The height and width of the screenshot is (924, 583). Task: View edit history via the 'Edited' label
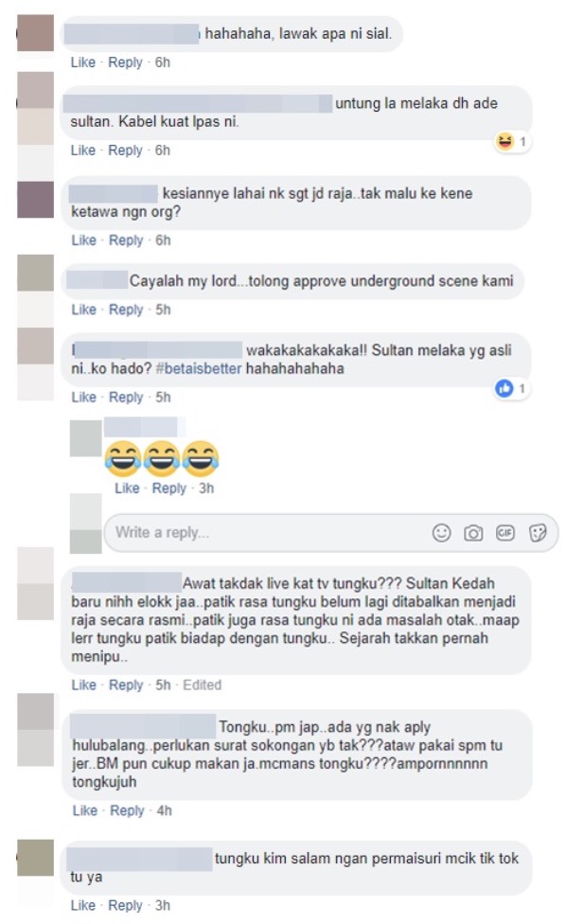[202, 685]
